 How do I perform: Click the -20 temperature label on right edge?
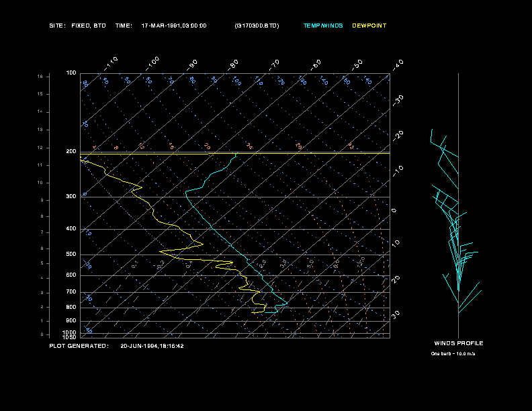(x=398, y=136)
